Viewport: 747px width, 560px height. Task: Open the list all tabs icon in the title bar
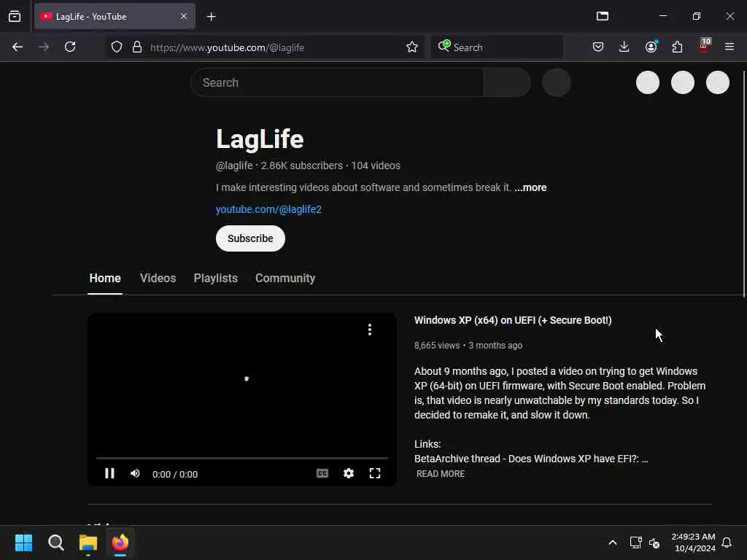(603, 16)
